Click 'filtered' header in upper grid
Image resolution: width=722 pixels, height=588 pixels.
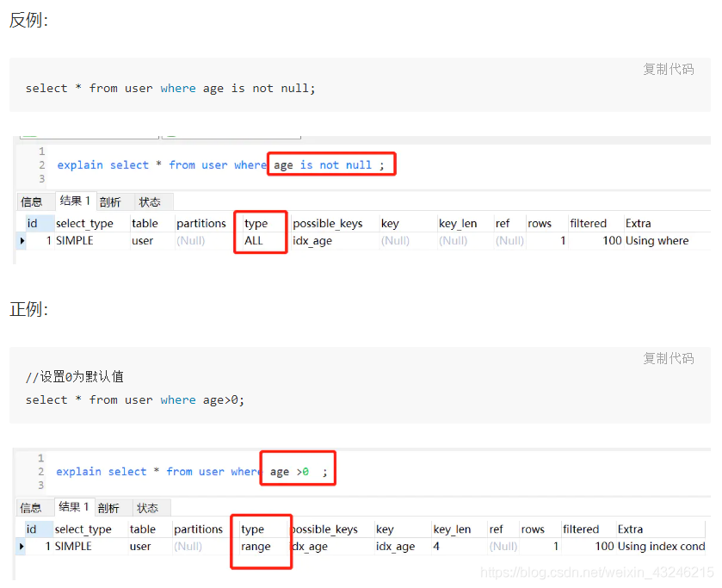click(588, 224)
